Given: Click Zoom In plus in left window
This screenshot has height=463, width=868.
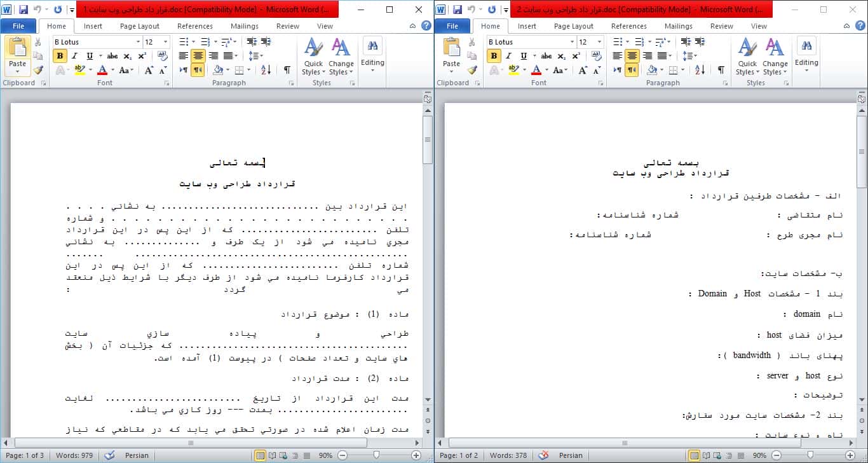Looking at the screenshot, I should tap(416, 455).
